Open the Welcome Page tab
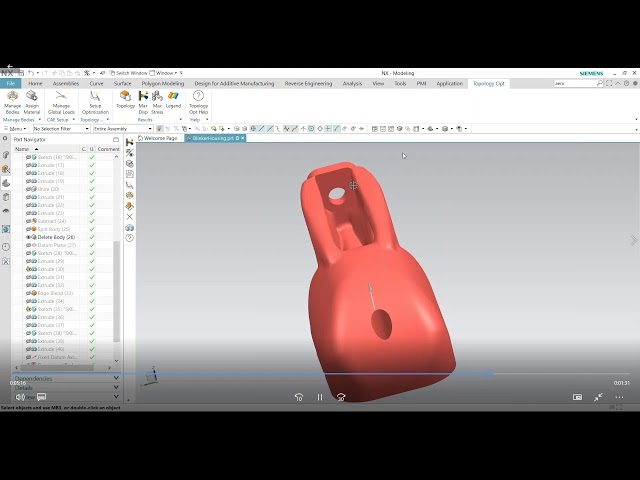The height and width of the screenshot is (480, 640). (x=158, y=138)
